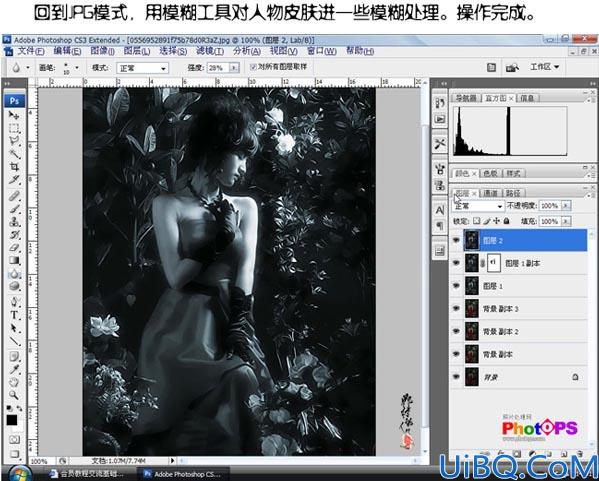Select the Gradient tool
The height and width of the screenshot is (481, 599).
pyautogui.click(x=14, y=261)
